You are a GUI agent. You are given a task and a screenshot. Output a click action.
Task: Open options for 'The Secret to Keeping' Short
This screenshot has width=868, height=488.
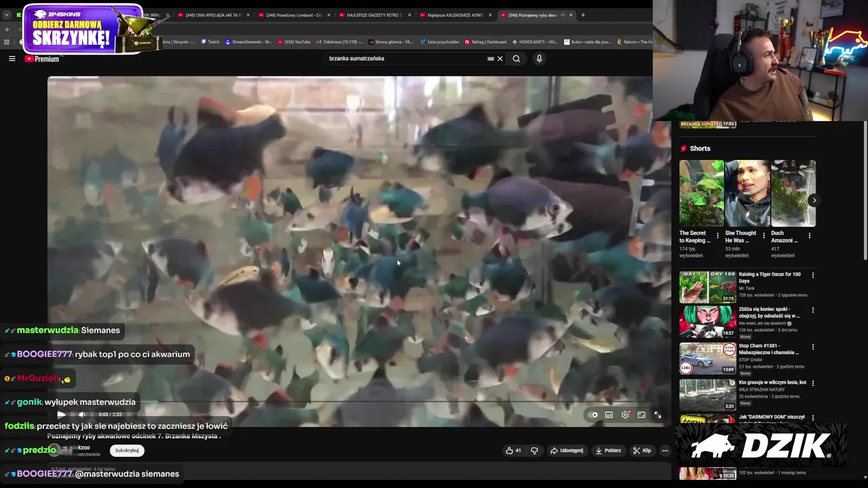[x=717, y=236]
